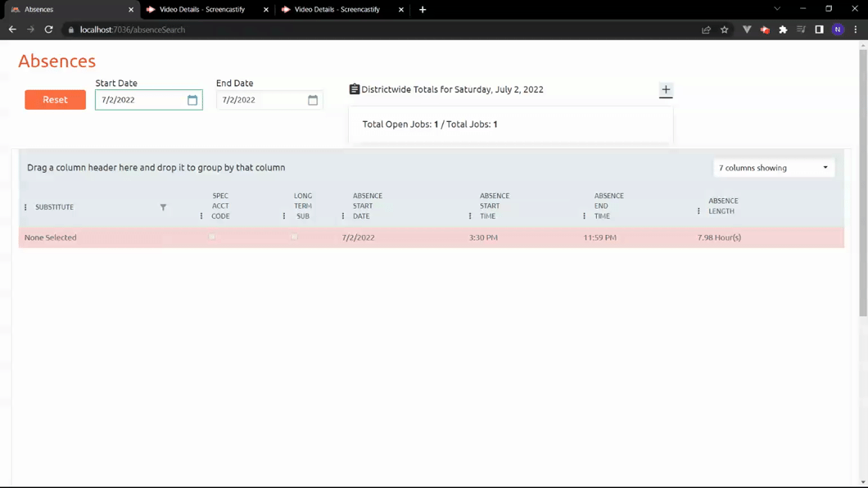
Task: Open the Absence End Time column menu
Action: (584, 216)
